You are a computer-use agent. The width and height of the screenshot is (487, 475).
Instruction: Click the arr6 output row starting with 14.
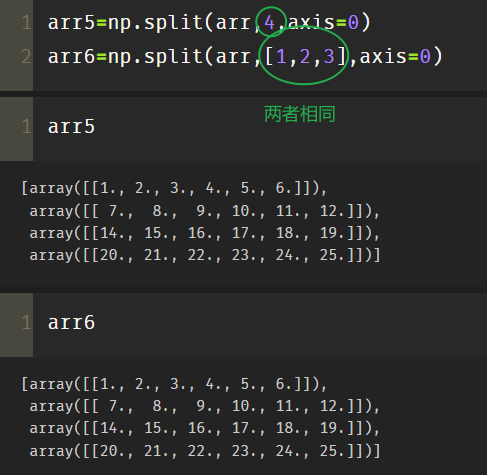pyautogui.click(x=205, y=428)
